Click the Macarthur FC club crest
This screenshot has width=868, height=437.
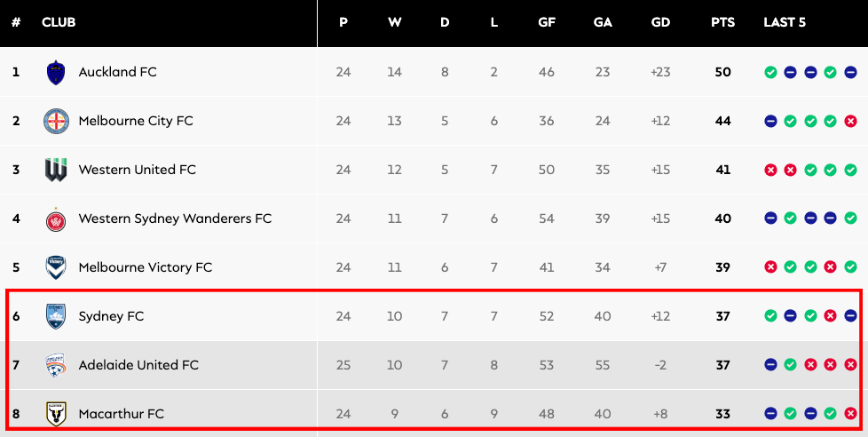(x=56, y=414)
